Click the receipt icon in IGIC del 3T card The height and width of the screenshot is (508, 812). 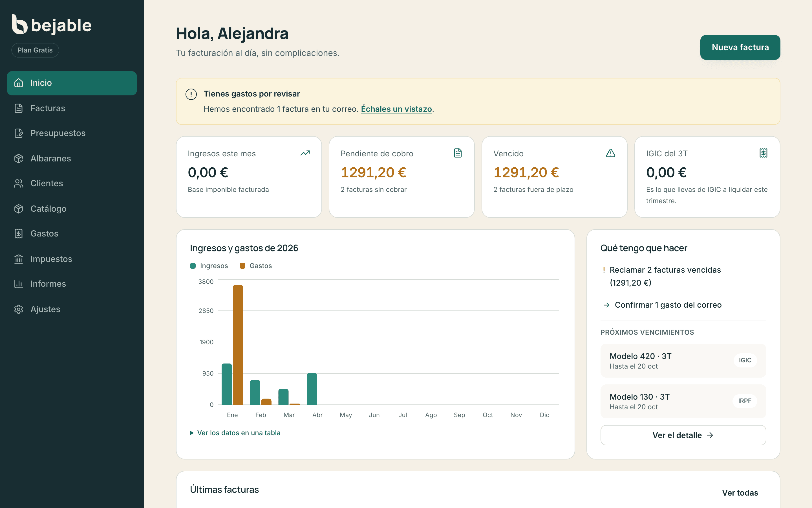click(x=763, y=153)
